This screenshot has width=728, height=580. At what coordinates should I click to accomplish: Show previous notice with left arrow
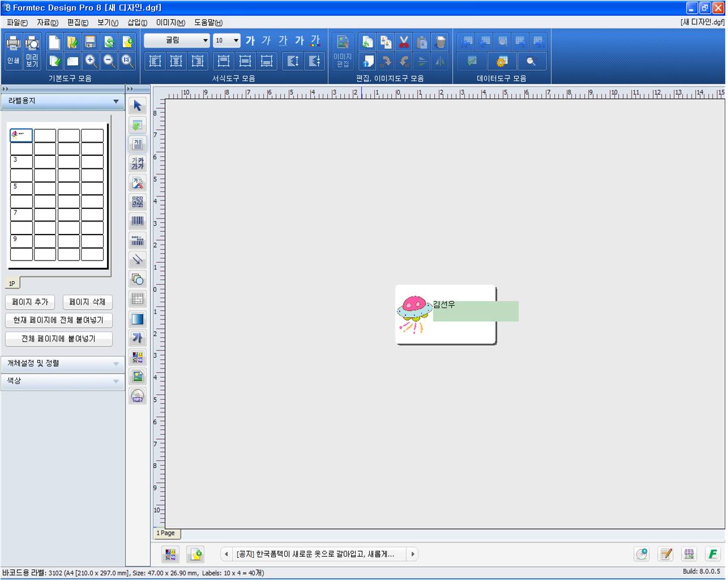[x=226, y=554]
